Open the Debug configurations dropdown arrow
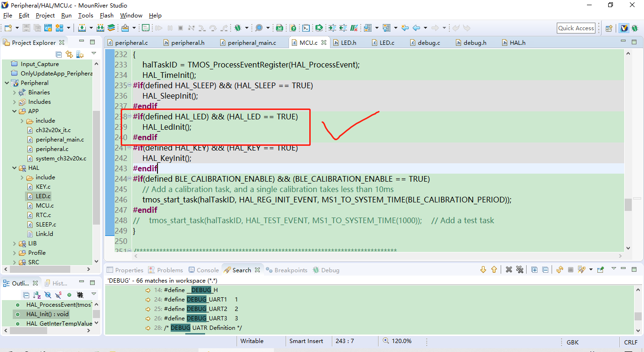The width and height of the screenshot is (644, 352). 247,28
